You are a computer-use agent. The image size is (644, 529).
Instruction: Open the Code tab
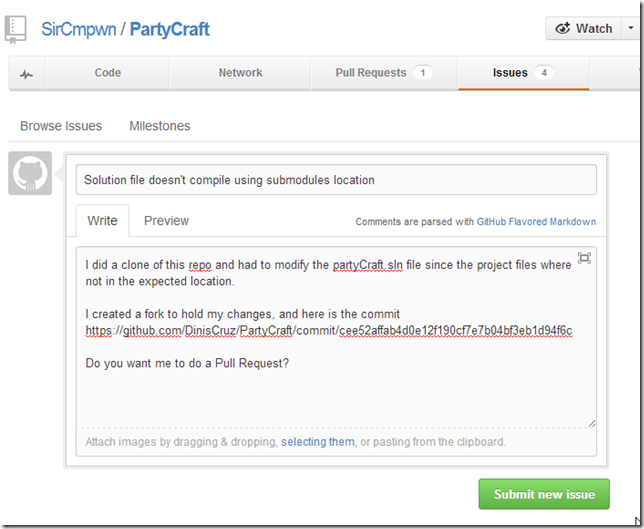click(107, 73)
